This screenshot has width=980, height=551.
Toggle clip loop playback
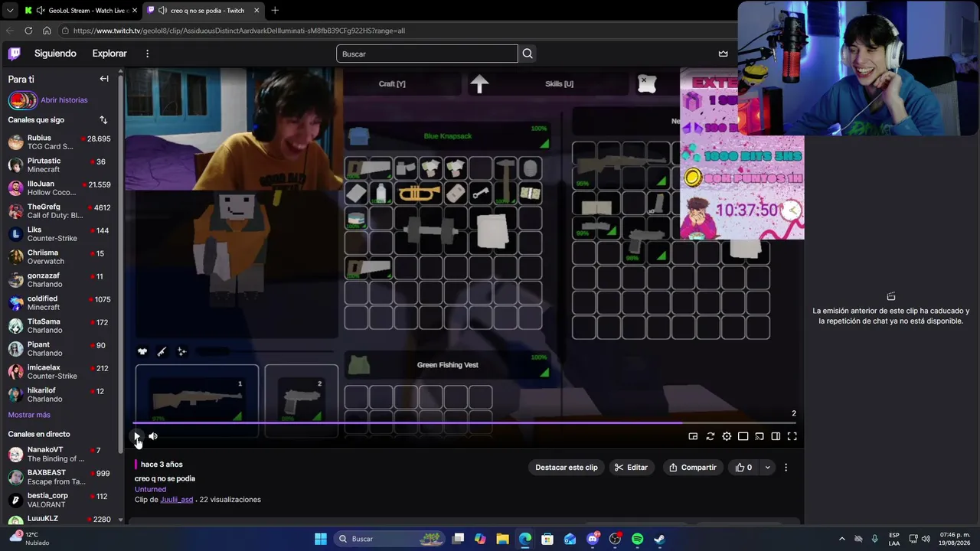[710, 436]
